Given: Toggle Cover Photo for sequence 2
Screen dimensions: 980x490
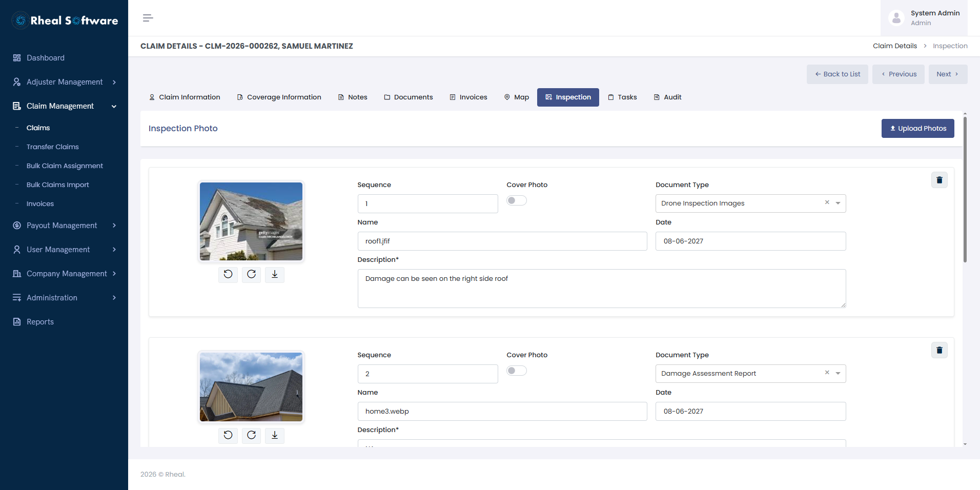Looking at the screenshot, I should (x=517, y=371).
